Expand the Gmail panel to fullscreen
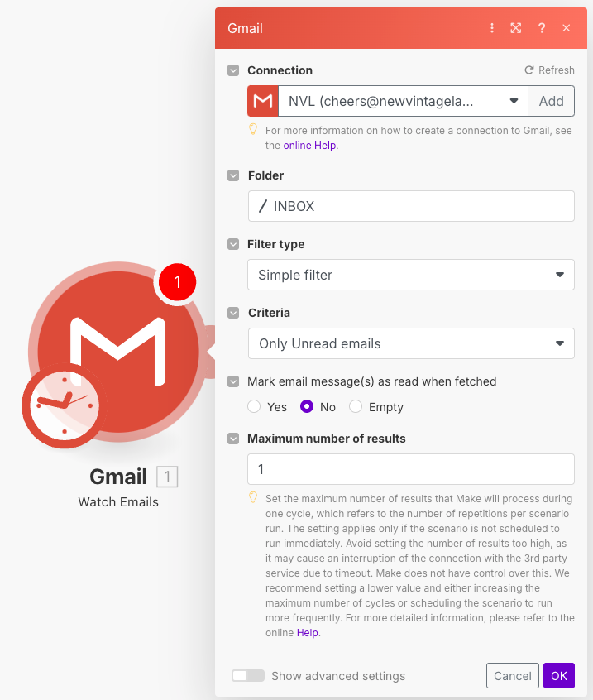Screen dimensions: 593x700 pyautogui.click(x=516, y=28)
